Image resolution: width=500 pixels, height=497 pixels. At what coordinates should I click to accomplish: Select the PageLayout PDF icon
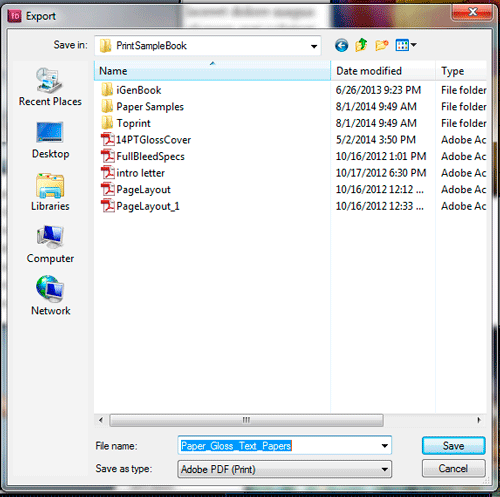point(108,189)
